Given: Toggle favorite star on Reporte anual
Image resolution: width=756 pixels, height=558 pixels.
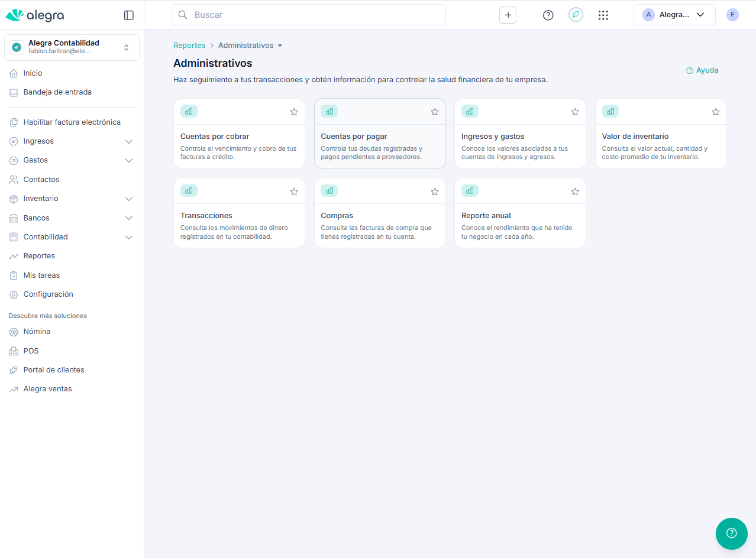Looking at the screenshot, I should tap(574, 192).
